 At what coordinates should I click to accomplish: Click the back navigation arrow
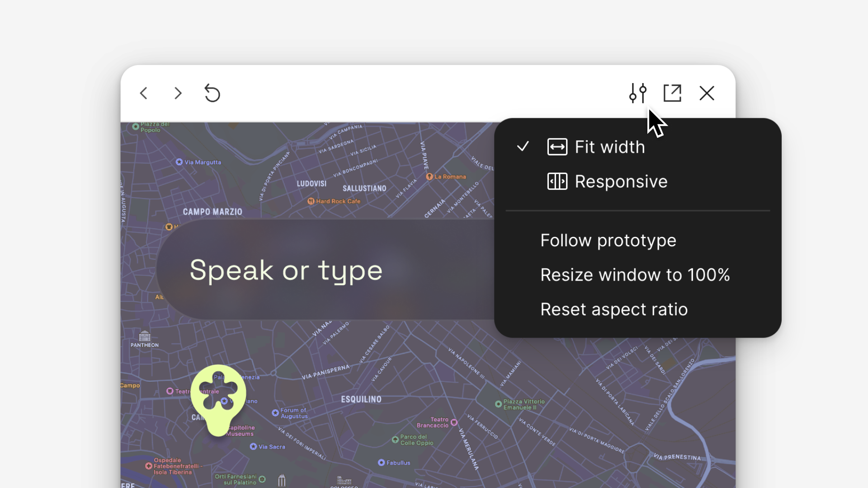(x=144, y=94)
